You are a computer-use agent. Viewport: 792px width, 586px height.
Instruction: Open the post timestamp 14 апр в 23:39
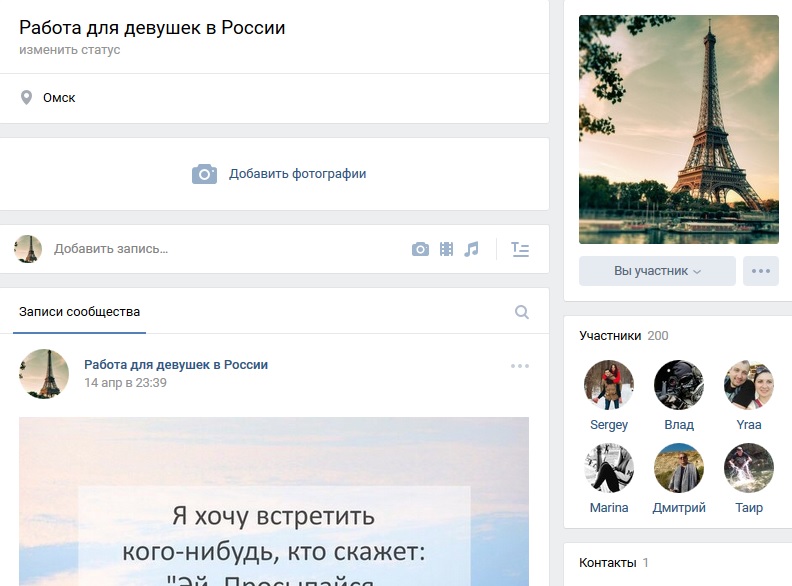pyautogui.click(x=125, y=382)
